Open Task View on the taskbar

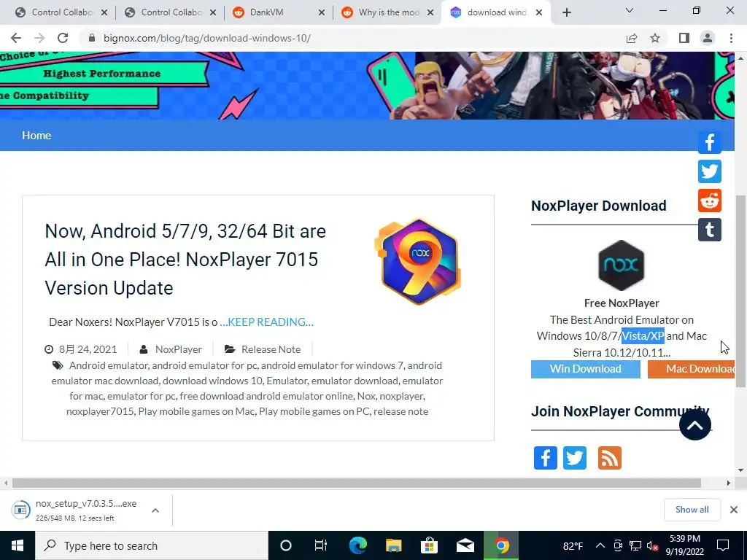tap(321, 545)
